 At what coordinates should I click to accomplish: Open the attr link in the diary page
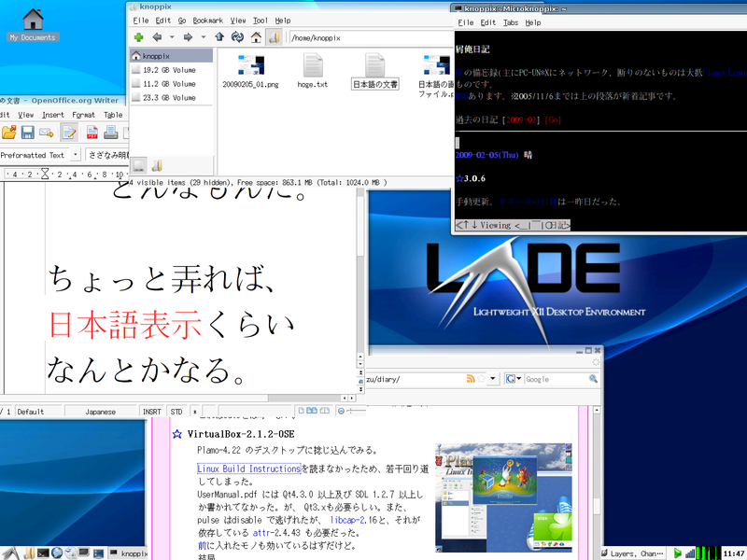coord(262,533)
